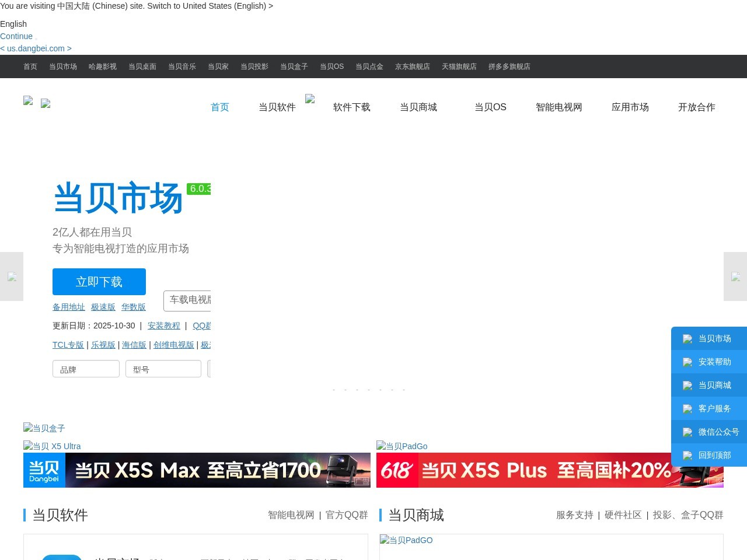Screen dimensions: 747x560
Task: Click the 立即下载 download button
Action: 99,282
